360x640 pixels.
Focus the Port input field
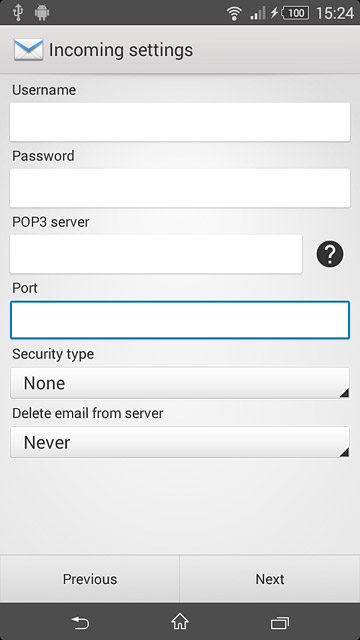tap(180, 320)
